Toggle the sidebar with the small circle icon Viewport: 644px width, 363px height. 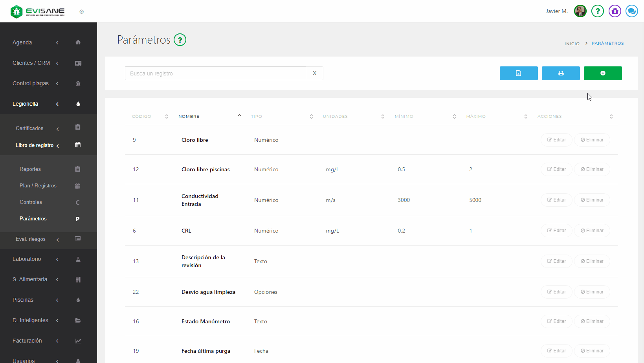pyautogui.click(x=82, y=12)
